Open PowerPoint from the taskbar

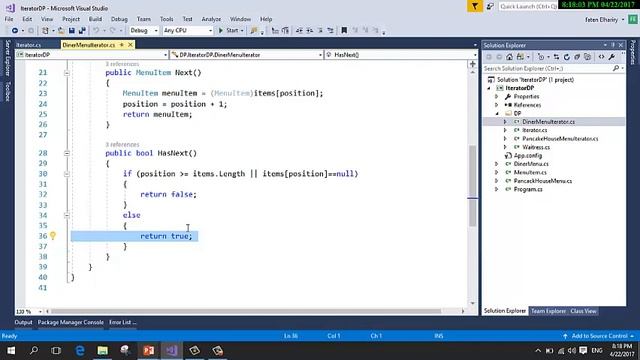point(149,351)
